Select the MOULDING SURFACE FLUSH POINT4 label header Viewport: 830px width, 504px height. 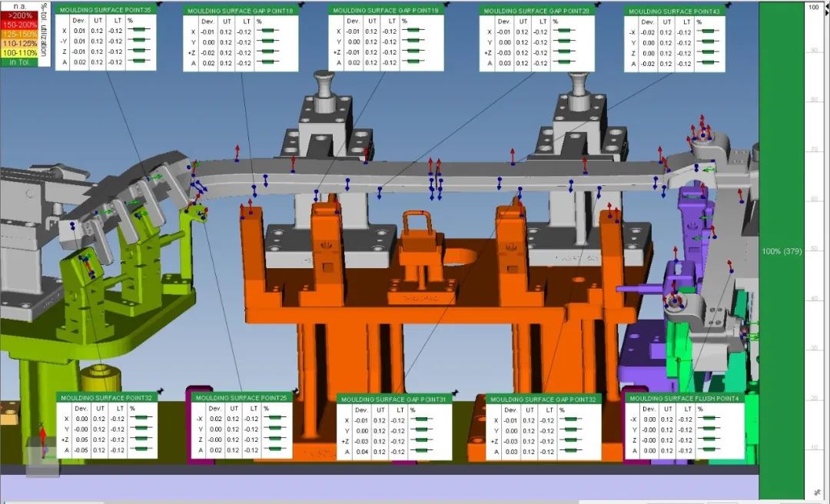pos(685,399)
